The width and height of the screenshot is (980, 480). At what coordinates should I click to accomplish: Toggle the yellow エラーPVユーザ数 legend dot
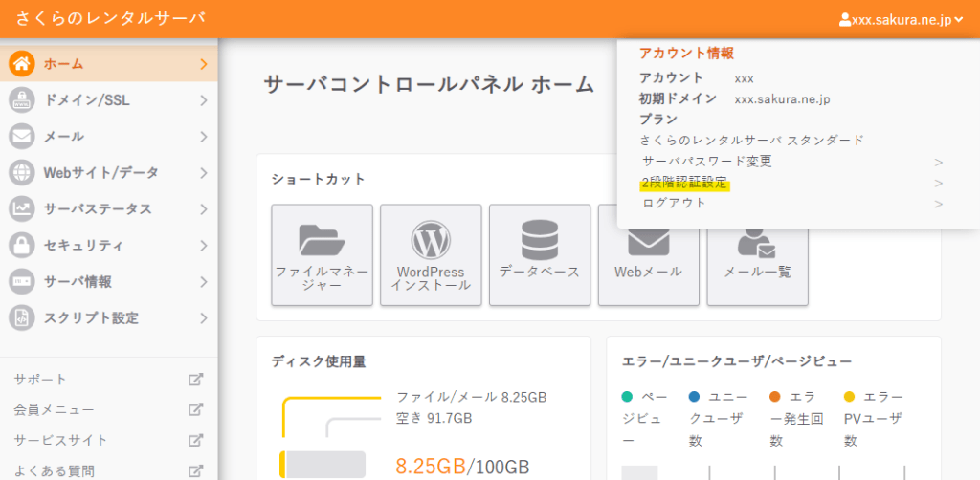coord(850,397)
